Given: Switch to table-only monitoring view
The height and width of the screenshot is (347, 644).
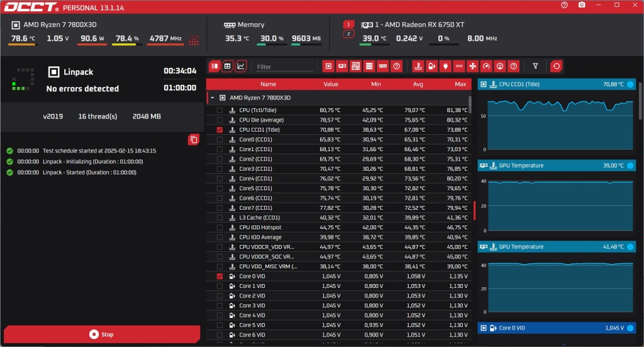Looking at the screenshot, I should pyautogui.click(x=227, y=66).
